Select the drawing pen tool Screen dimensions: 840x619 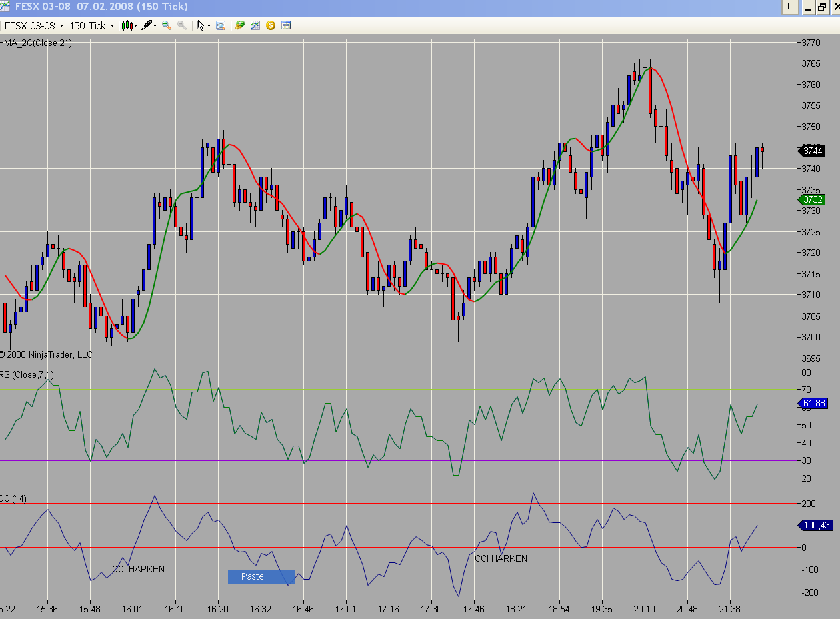[x=146, y=25]
